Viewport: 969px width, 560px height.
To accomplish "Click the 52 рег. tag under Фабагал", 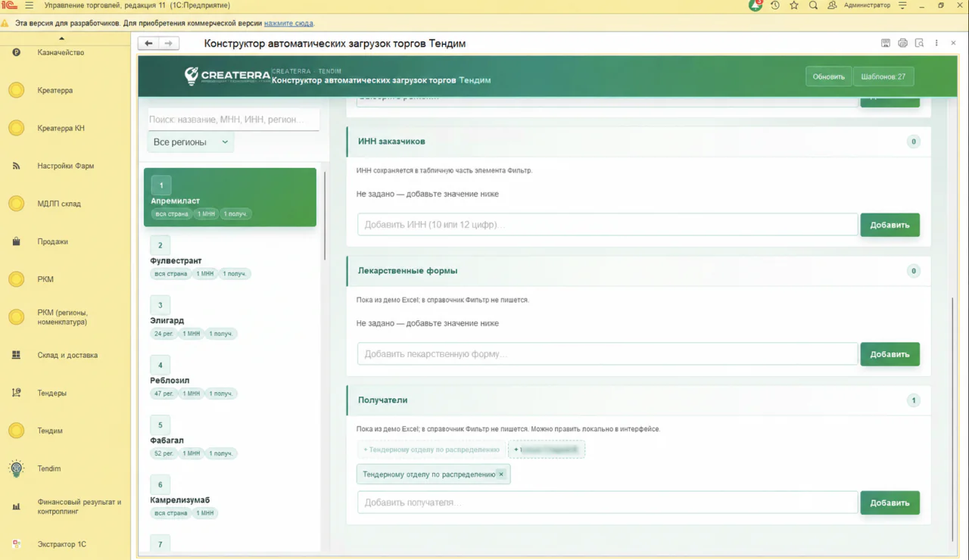I will pyautogui.click(x=164, y=453).
